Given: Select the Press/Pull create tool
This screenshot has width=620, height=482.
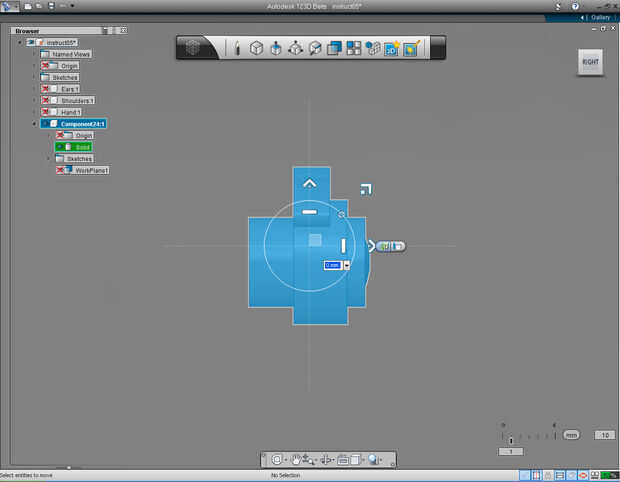Looking at the screenshot, I should [x=276, y=48].
